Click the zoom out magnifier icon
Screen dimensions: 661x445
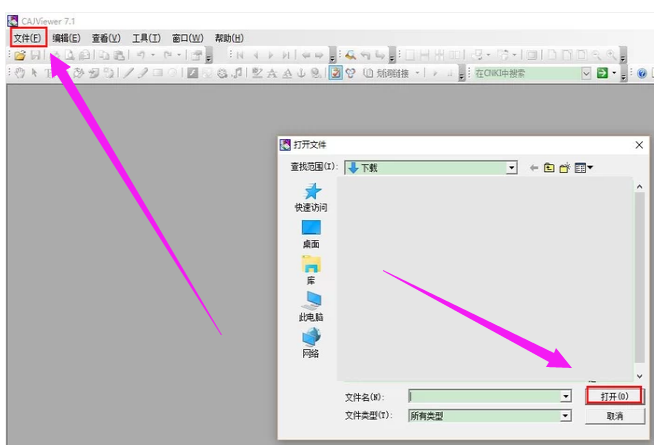point(596,55)
